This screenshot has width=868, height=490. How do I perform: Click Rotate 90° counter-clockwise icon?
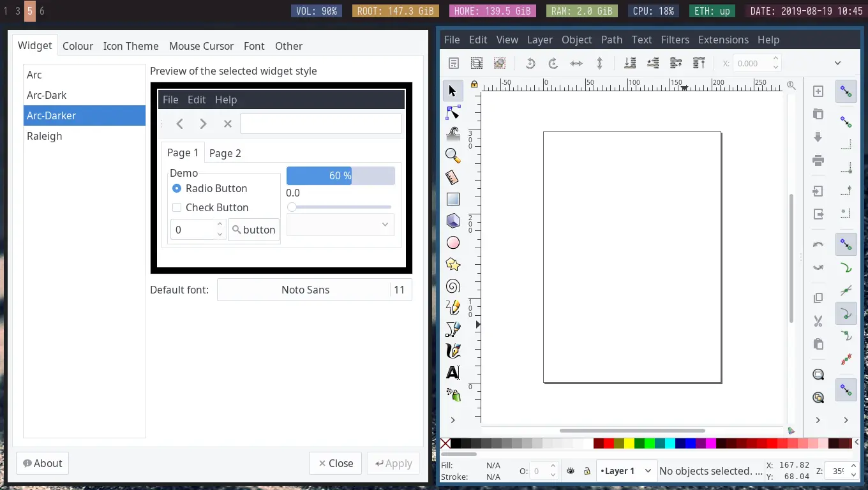[x=530, y=63]
